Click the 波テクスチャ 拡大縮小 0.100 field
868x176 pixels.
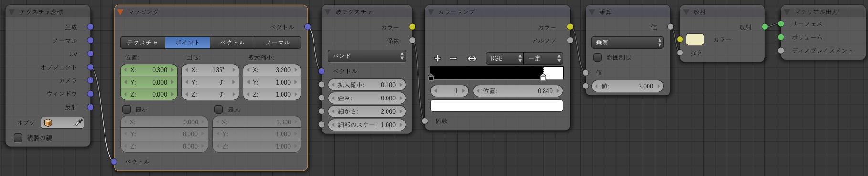(367, 85)
